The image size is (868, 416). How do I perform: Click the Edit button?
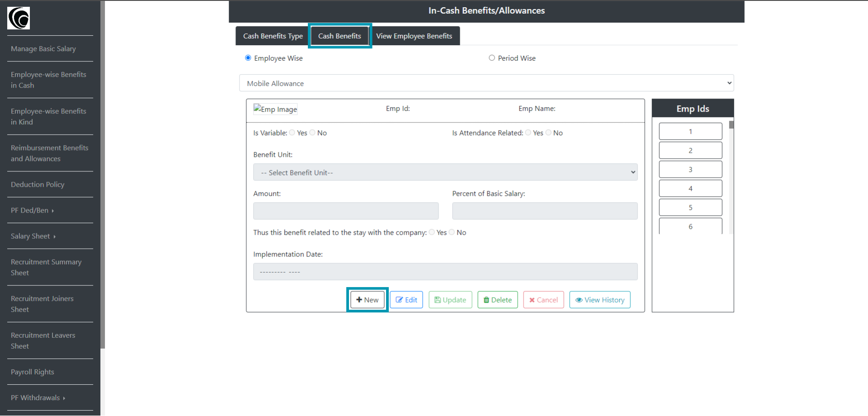(406, 300)
